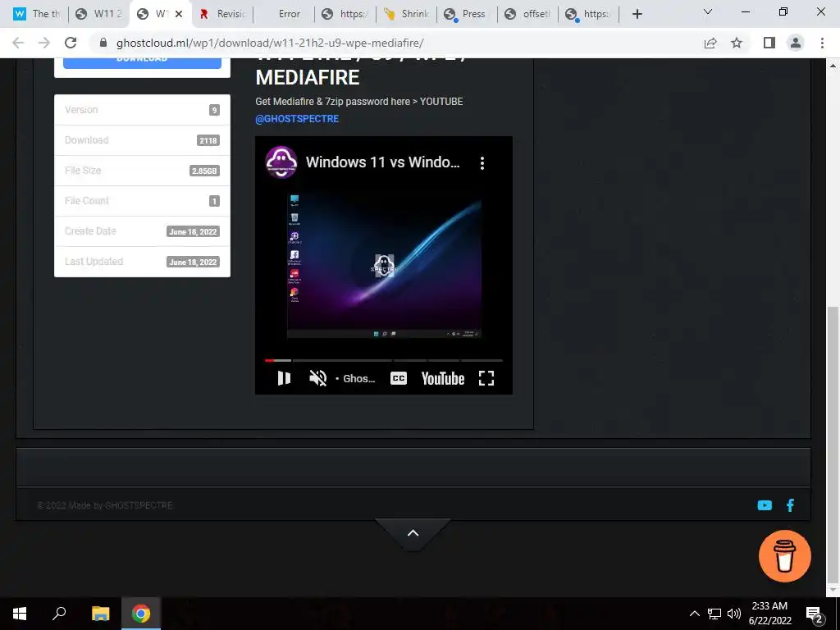Click the GhostSpectre channel avatar
Viewport: 840px width, 630px height.
click(281, 162)
